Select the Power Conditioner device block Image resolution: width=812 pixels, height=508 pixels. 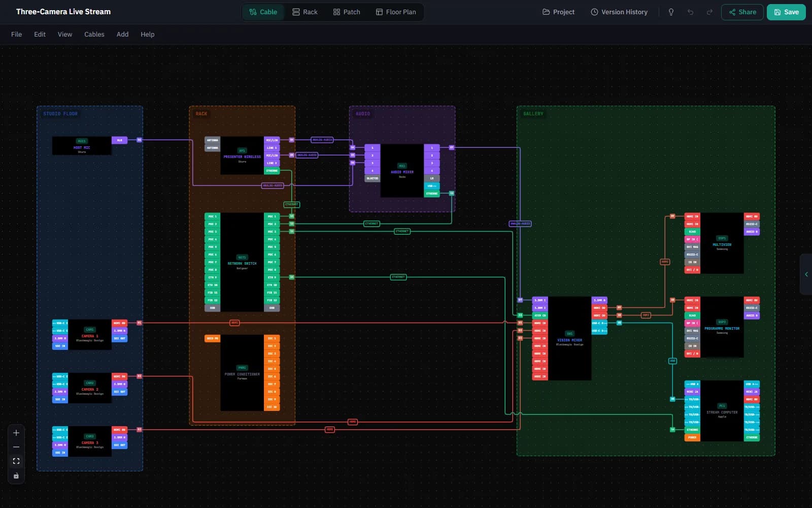(x=242, y=373)
